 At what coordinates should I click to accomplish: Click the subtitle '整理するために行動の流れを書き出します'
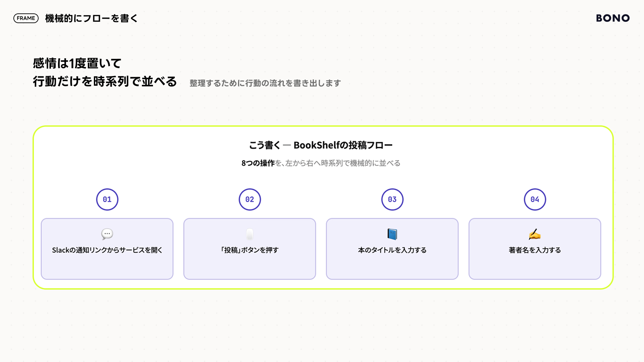click(x=265, y=83)
